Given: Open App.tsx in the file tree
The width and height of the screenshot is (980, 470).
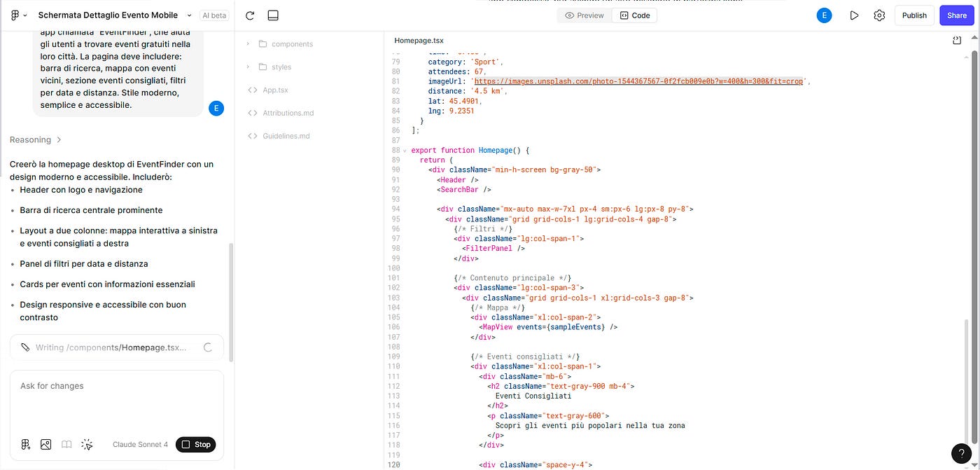Looking at the screenshot, I should 275,90.
